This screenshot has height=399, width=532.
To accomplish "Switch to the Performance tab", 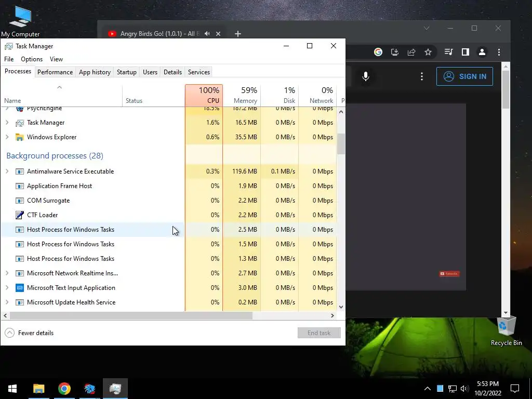I will [55, 72].
